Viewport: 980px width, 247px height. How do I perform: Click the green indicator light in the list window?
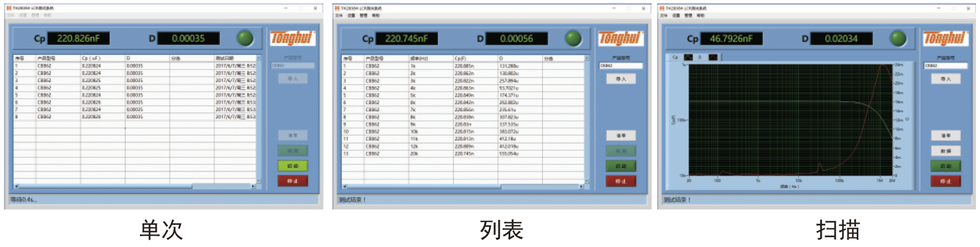tap(573, 38)
